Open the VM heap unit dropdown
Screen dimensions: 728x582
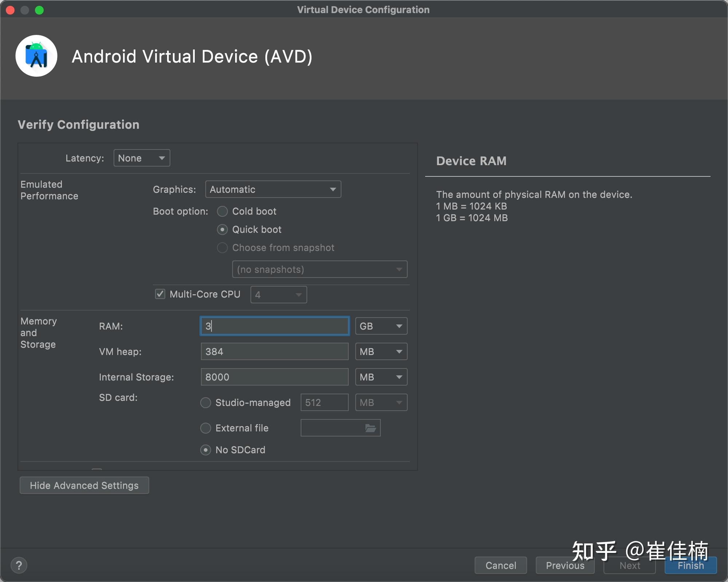tap(381, 352)
